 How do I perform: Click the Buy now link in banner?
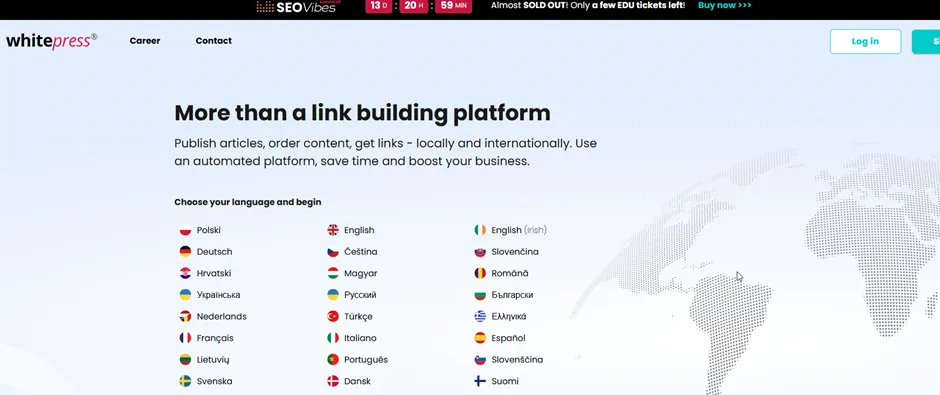click(x=725, y=5)
